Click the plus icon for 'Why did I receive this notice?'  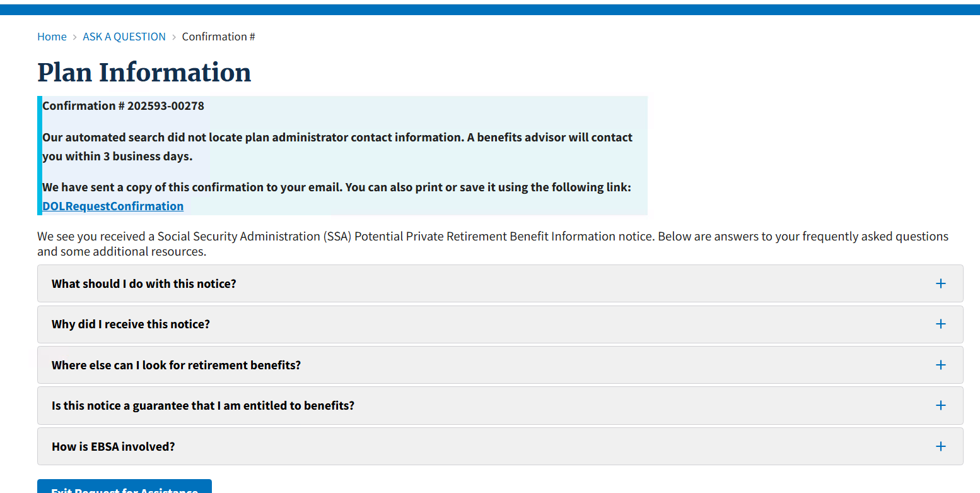[940, 324]
